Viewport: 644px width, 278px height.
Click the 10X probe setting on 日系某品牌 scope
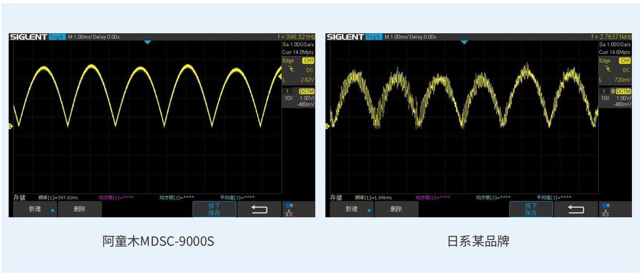(605, 98)
